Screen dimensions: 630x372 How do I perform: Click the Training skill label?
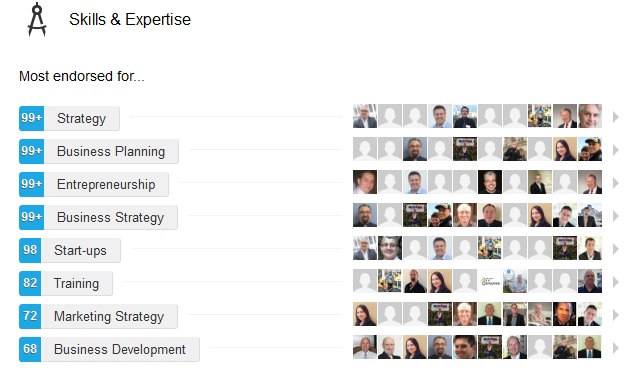point(76,283)
